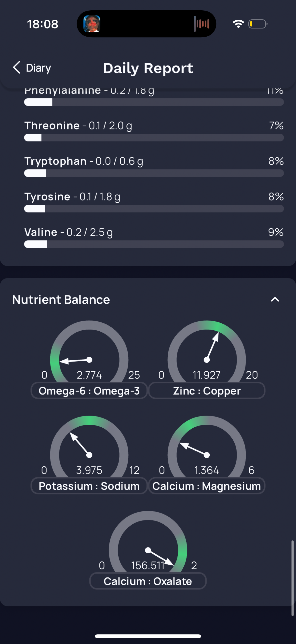Tap the Calcium : Oxalate ratio label

coord(148,581)
